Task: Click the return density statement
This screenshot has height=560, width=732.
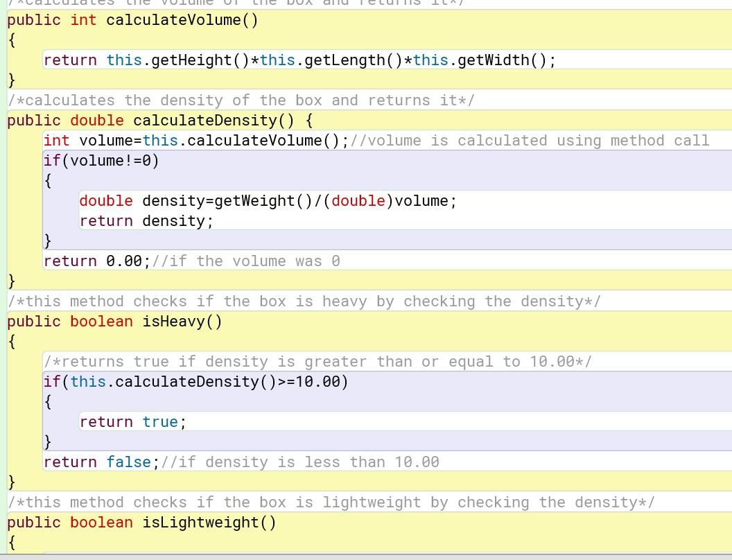Action: tap(146, 220)
